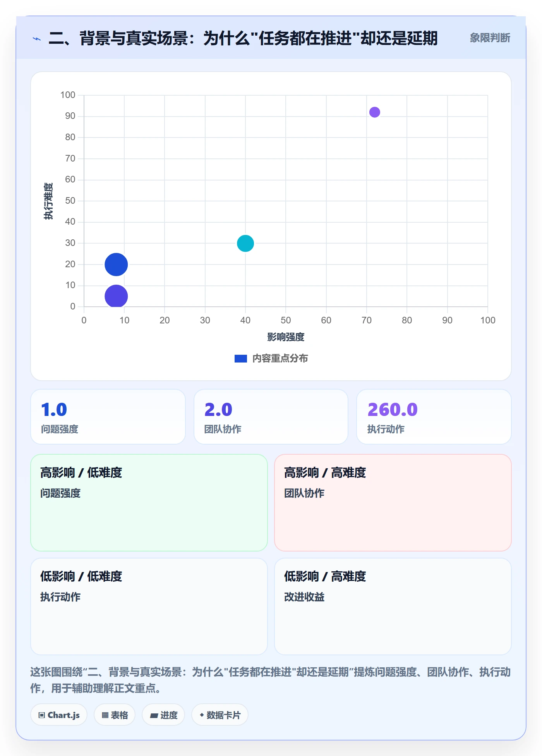Select the 低影响 / 高难度 quadrant card

(x=393, y=607)
